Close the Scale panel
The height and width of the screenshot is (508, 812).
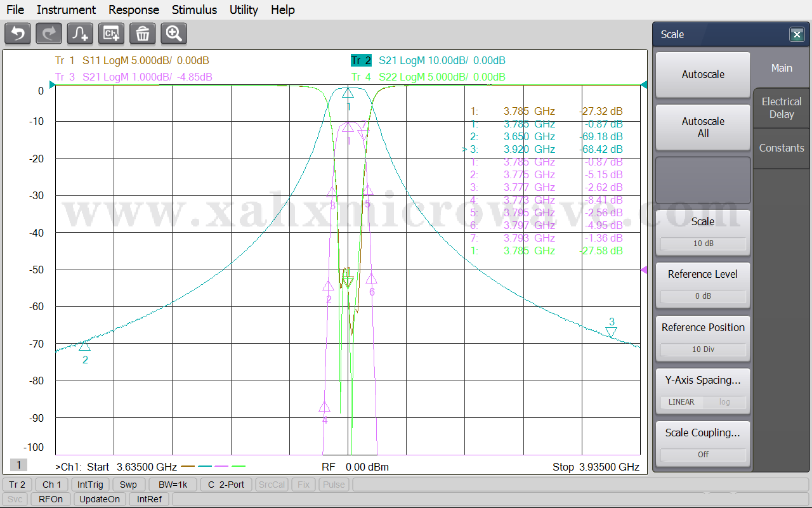point(797,34)
